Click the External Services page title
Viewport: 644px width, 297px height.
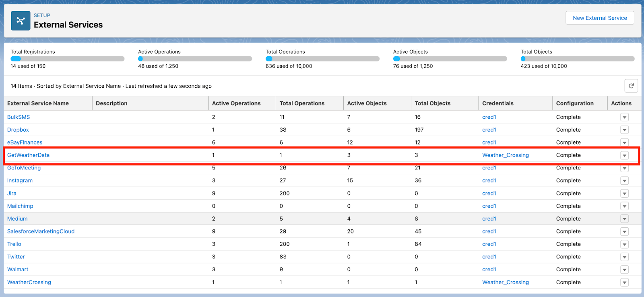tap(68, 25)
